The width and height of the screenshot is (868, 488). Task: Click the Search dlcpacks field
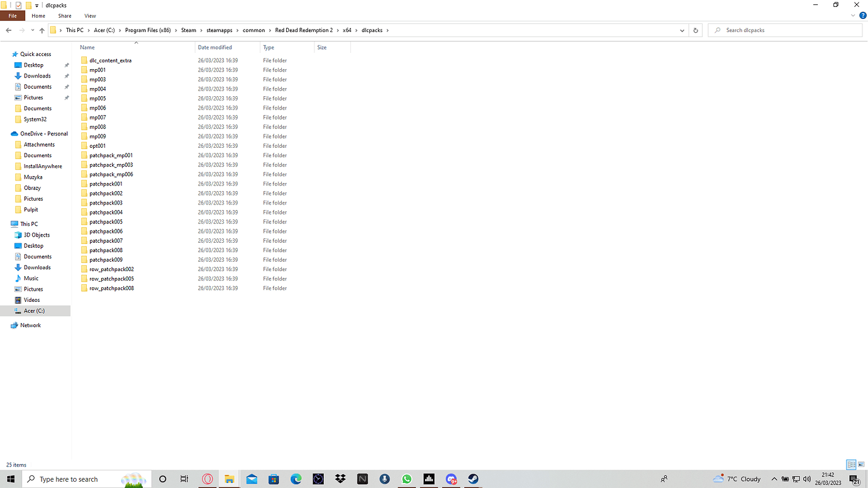pyautogui.click(x=785, y=30)
